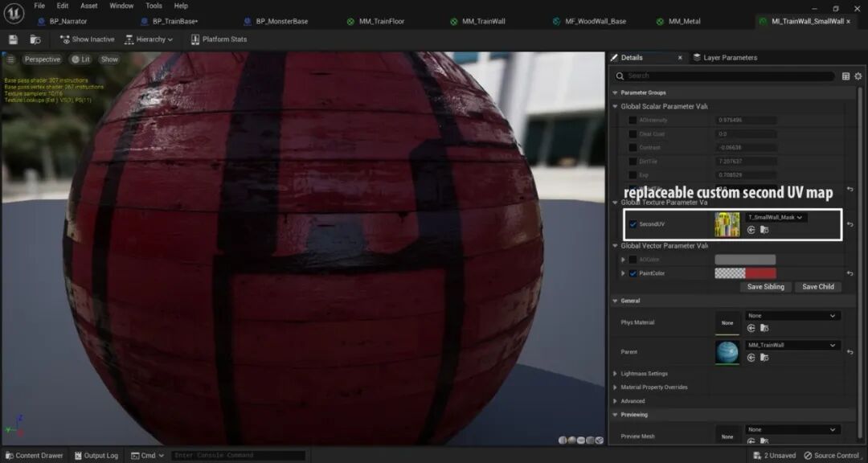Viewport: 868px width, 463px height.
Task: Expand the AOColor vector components
Action: point(624,260)
